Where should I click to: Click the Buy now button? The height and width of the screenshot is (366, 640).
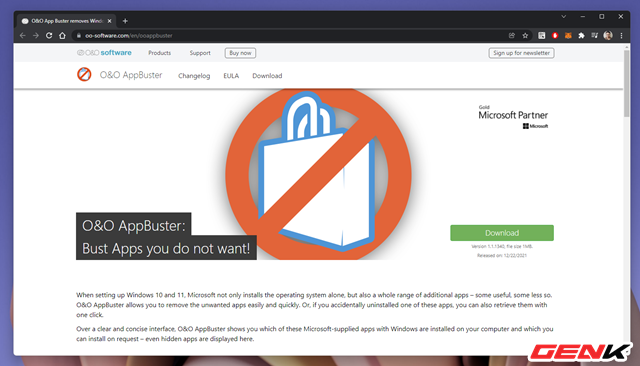[x=240, y=53]
